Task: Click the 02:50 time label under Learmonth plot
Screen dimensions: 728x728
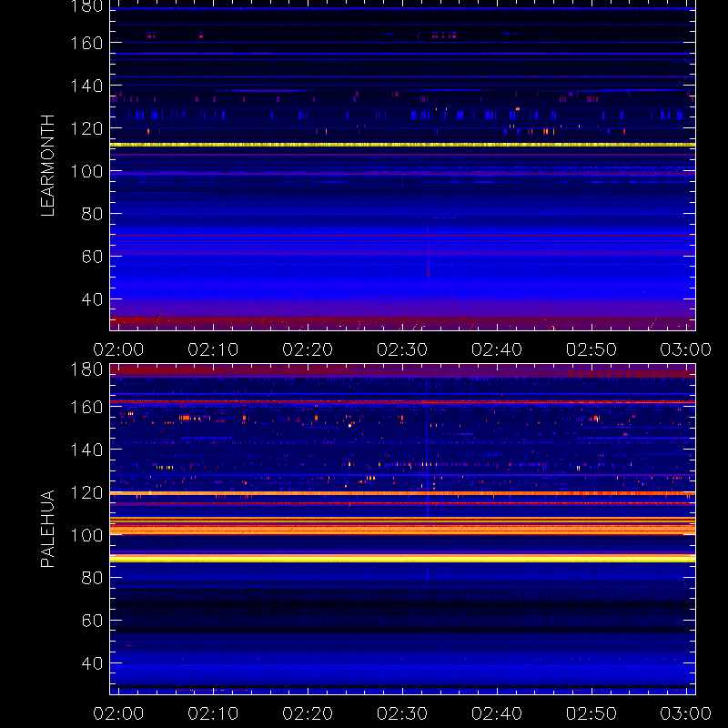Action: click(591, 349)
